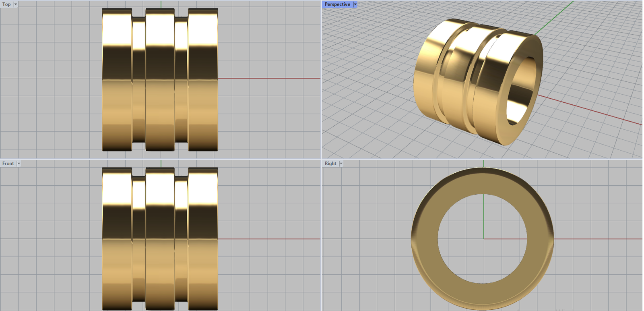
Task: Expand the Right viewport dropdown arrow
Action: 341,164
